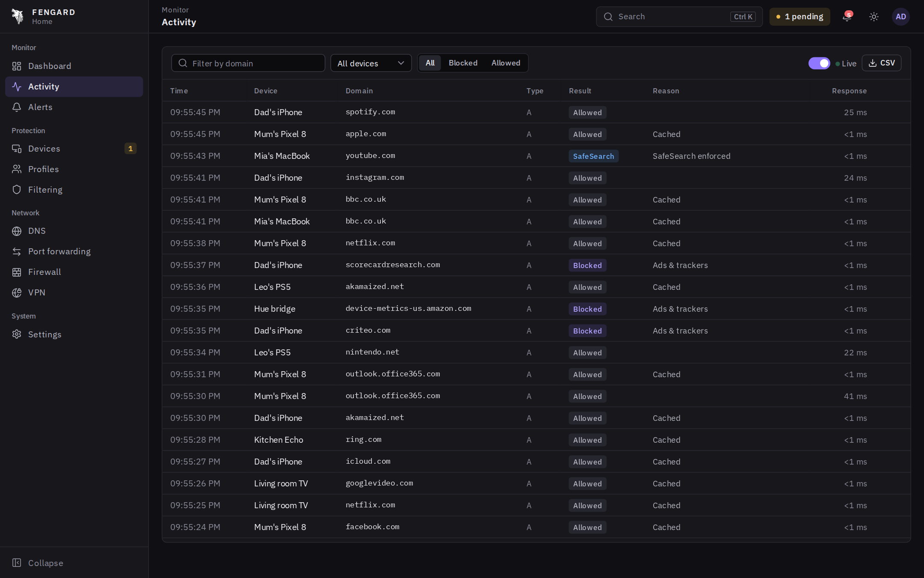
Task: Click Kitchen Echo in the device column
Action: [278, 440]
